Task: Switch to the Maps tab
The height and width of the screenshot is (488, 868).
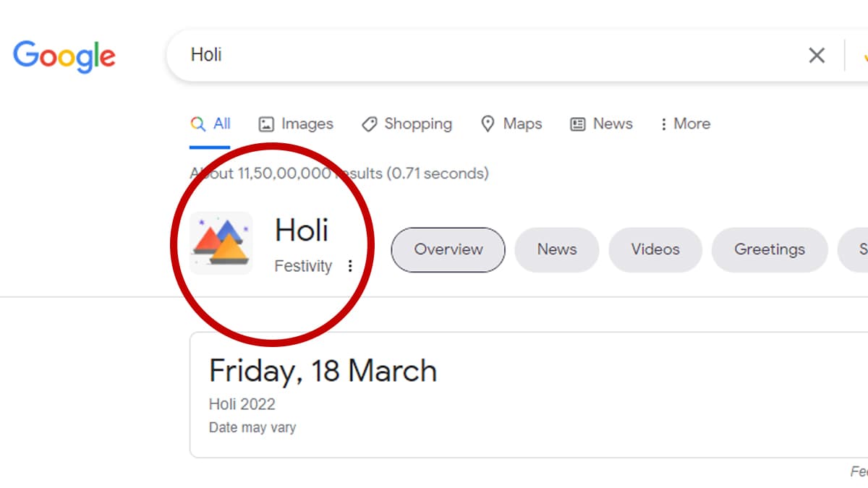Action: (511, 124)
